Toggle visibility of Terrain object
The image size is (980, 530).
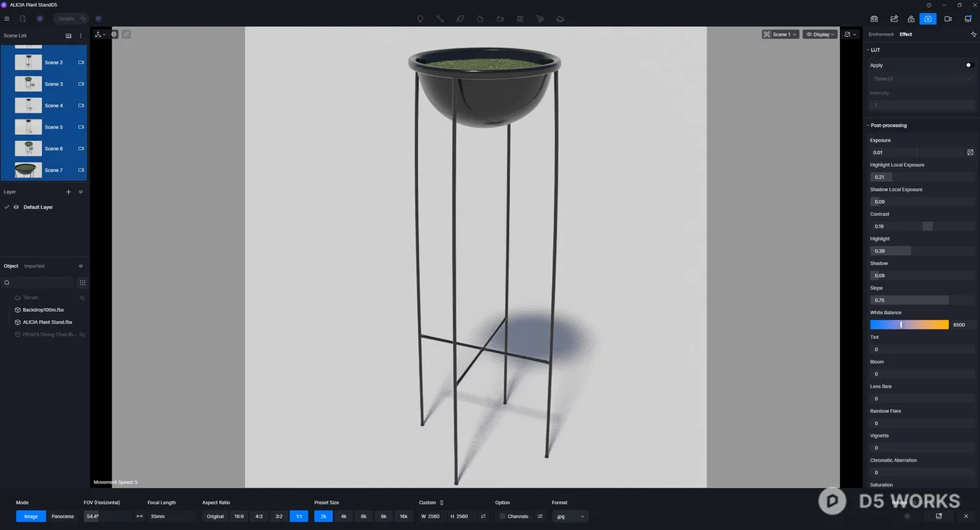point(82,297)
